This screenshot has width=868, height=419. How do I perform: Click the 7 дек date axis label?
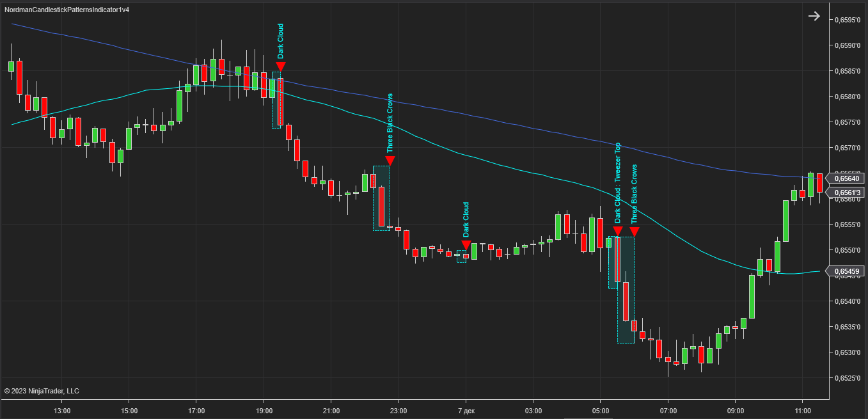pyautogui.click(x=466, y=411)
